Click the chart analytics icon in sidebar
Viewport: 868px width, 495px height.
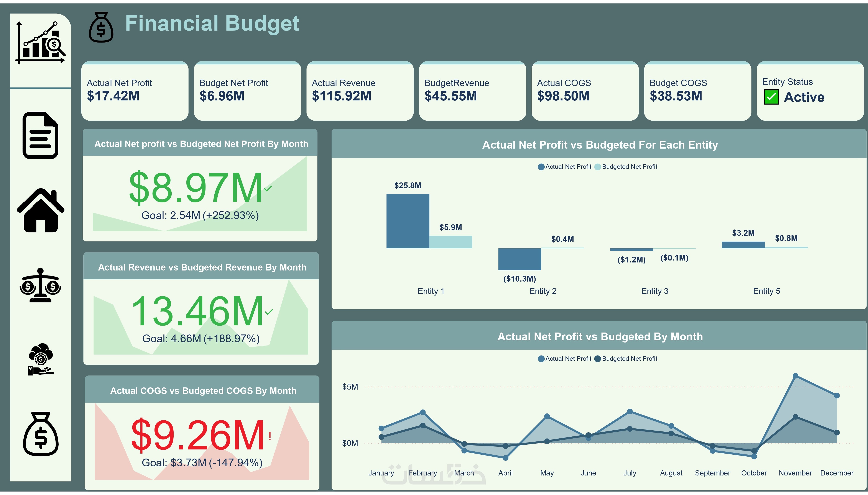tap(40, 43)
